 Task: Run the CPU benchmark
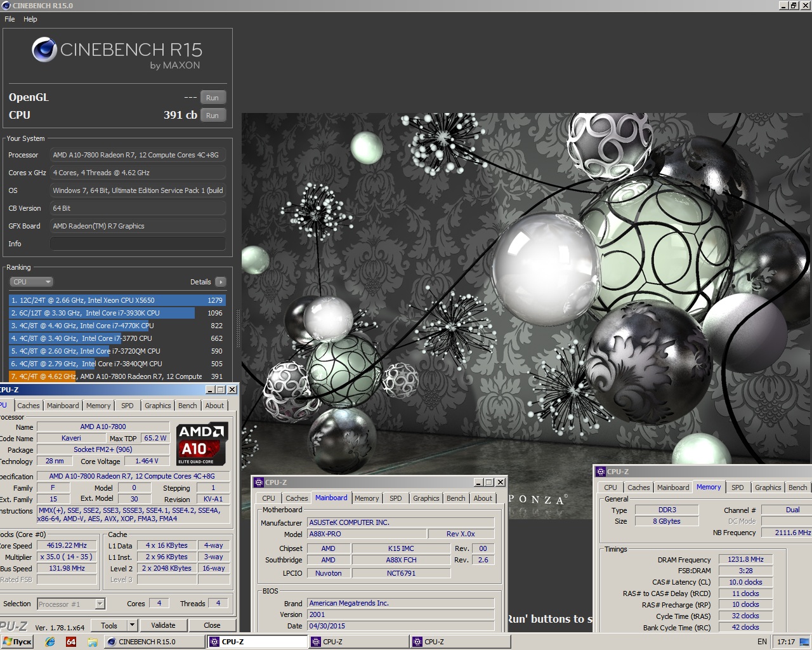[213, 116]
